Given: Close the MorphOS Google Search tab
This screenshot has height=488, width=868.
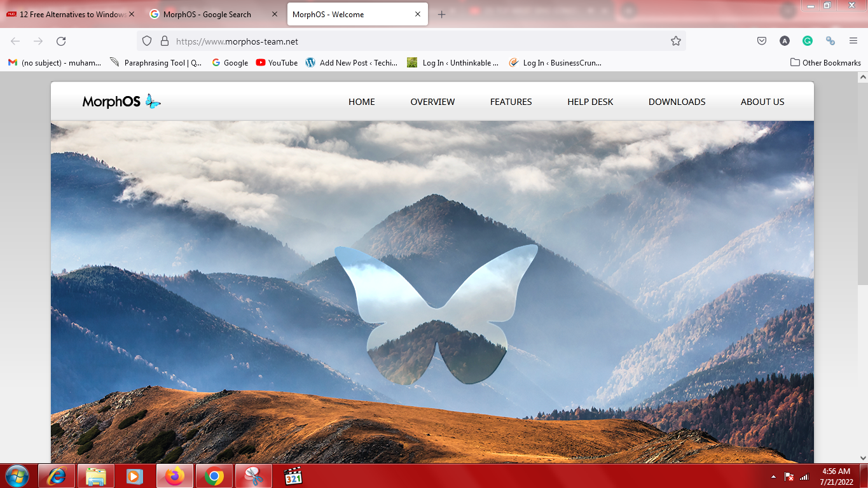Looking at the screenshot, I should tap(275, 14).
